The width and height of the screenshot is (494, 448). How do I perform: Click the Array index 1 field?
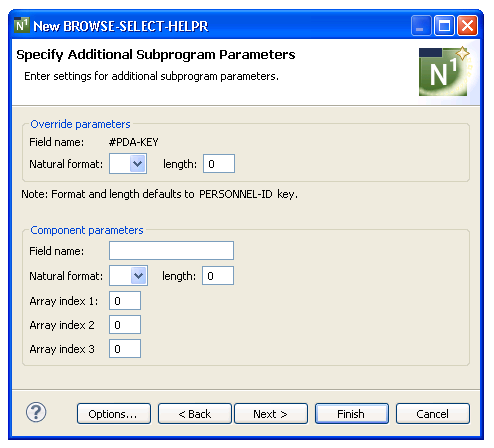point(125,301)
